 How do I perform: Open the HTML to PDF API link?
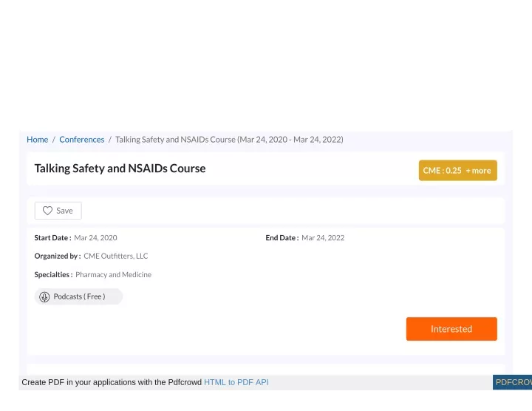coord(236,382)
